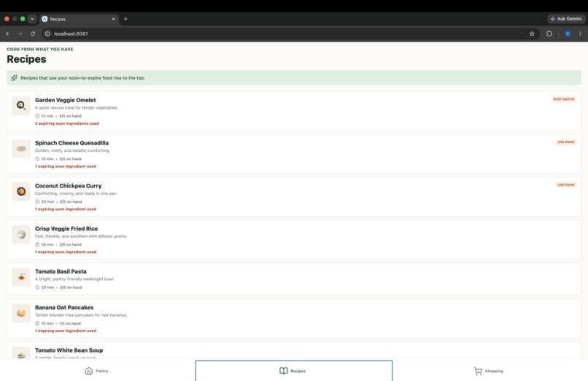Click the Tomato White Bean Soup icon
Screen dimensions: 588x381
(x=21, y=353)
